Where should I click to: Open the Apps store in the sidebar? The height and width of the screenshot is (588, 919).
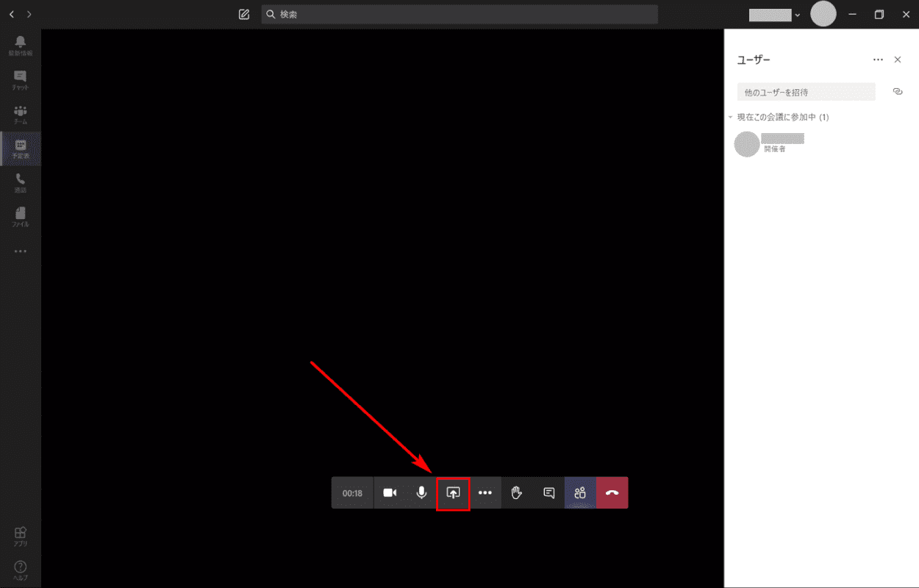click(x=21, y=537)
